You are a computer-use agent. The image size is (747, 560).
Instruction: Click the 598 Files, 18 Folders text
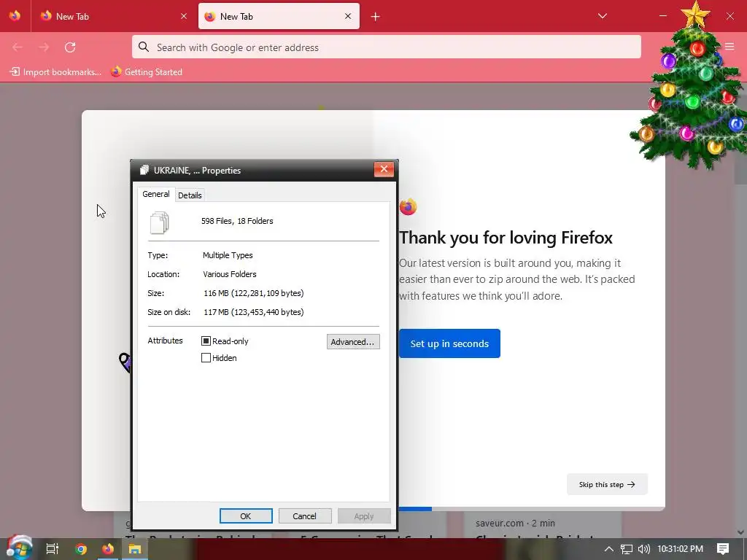pos(237,221)
